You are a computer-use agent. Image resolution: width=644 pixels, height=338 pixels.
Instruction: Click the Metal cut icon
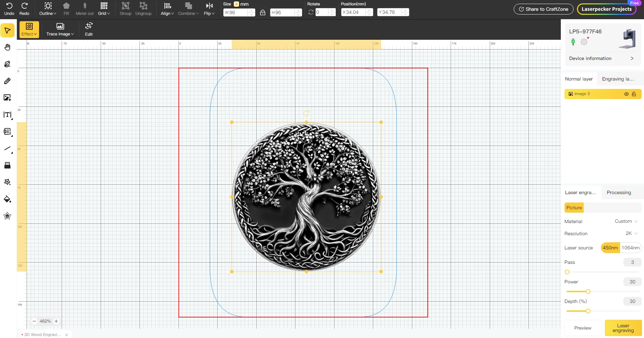85,6
